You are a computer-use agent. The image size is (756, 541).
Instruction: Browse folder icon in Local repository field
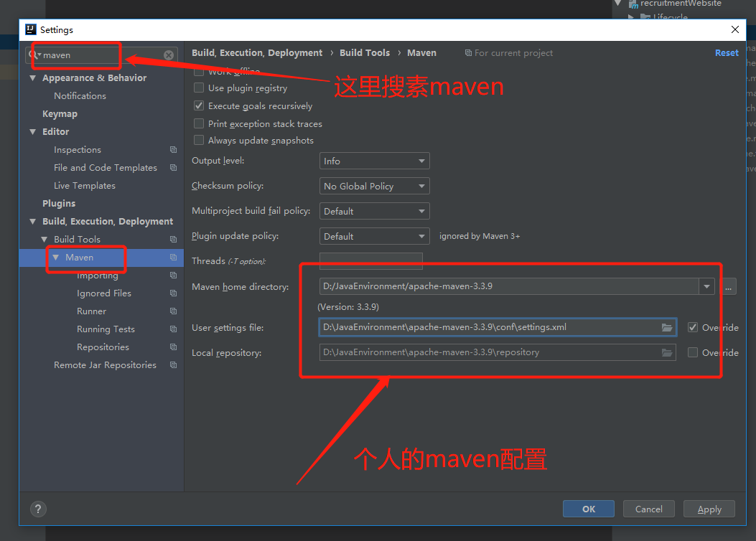coord(667,352)
